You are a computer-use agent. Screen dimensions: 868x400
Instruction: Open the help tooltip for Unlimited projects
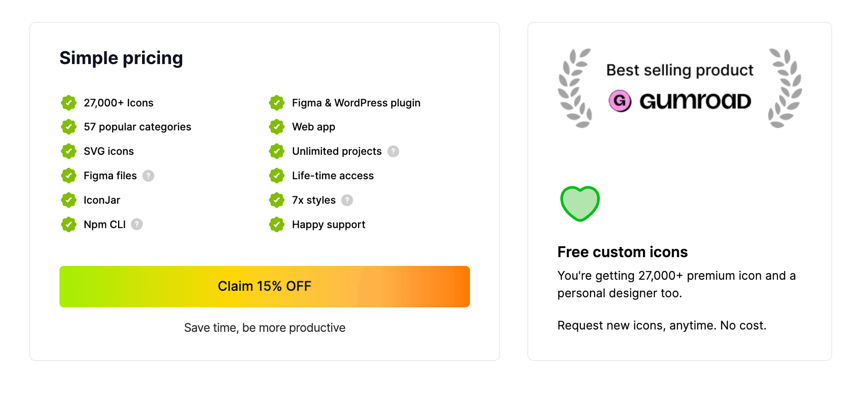pyautogui.click(x=393, y=151)
